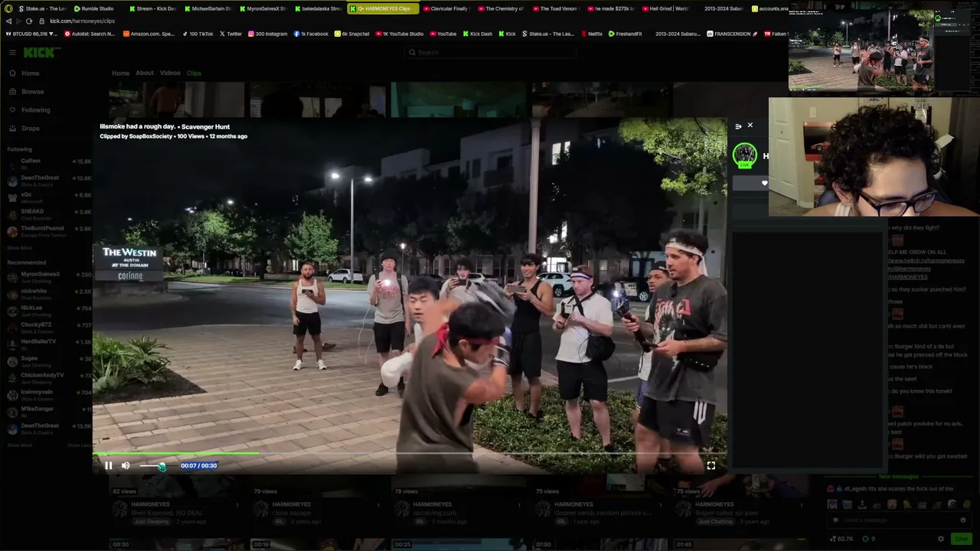Open the Snapchat bookmark
Screen dimensions: 980x551
coord(352,34)
